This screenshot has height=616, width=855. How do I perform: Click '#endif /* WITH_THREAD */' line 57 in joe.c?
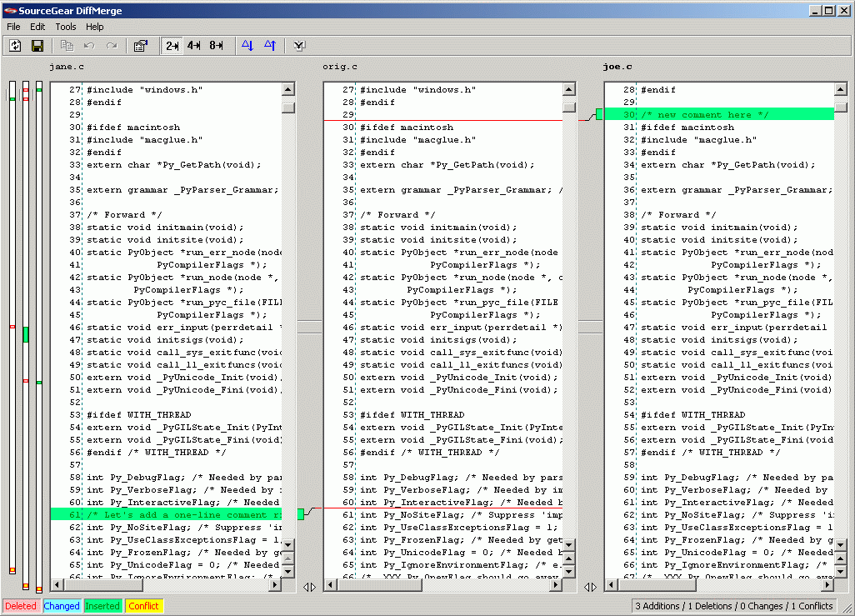pyautogui.click(x=711, y=453)
